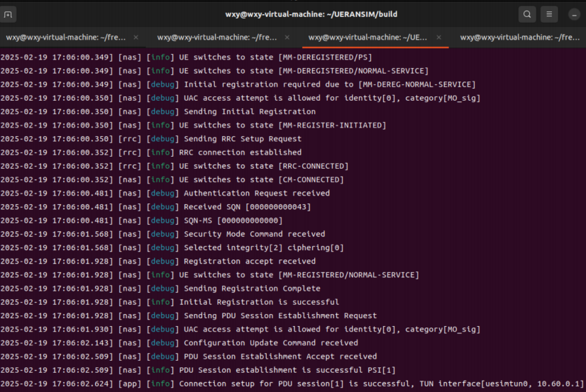This screenshot has width=586, height=392.
Task: Select the ~/UE... terminal tab
Action: click(367, 38)
